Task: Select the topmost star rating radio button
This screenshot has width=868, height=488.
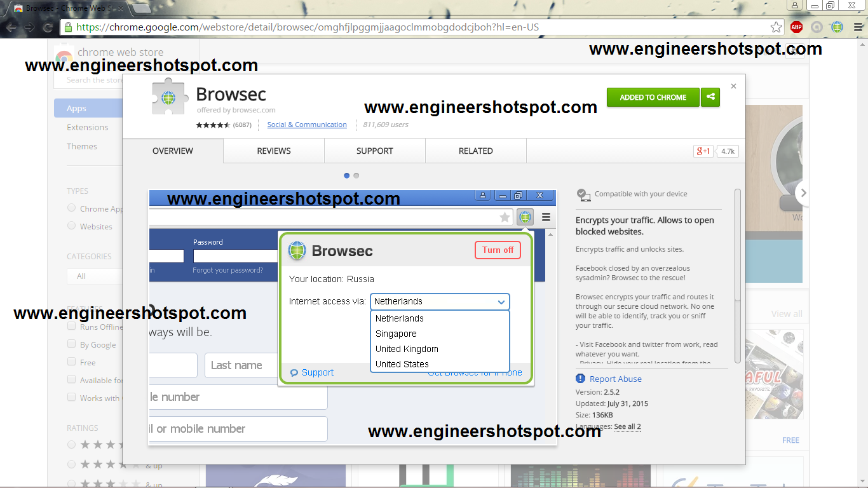Action: (72, 445)
